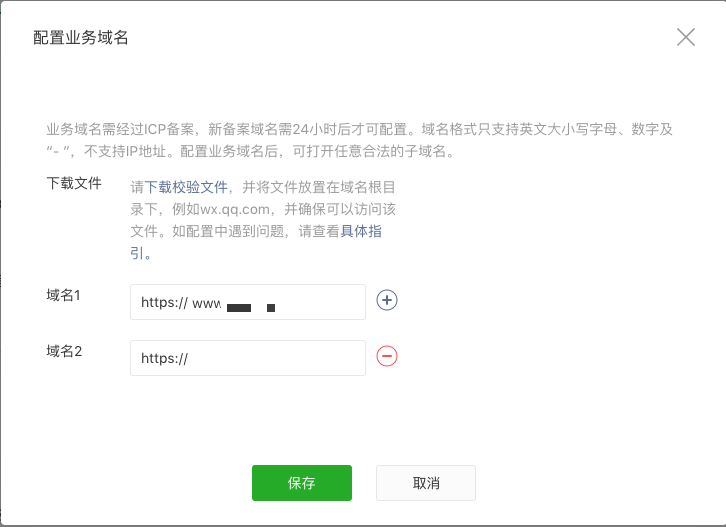Click the 配置业务域名 dialog title

click(81, 38)
